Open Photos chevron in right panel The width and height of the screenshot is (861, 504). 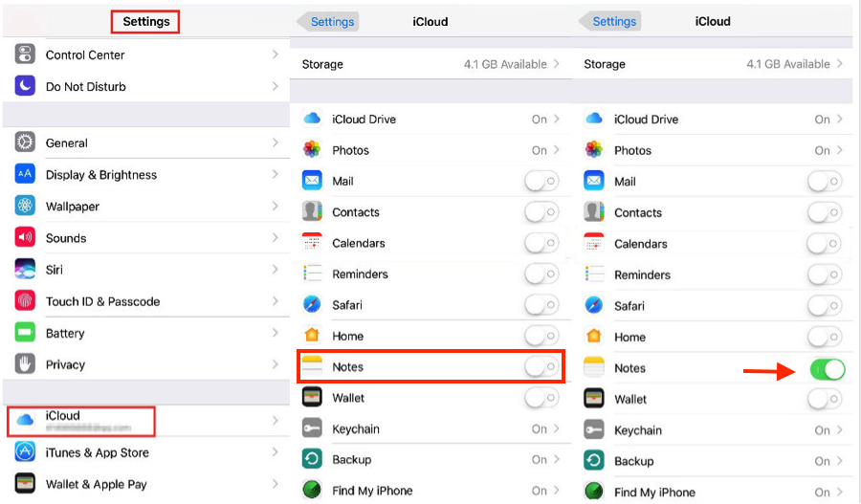839,150
